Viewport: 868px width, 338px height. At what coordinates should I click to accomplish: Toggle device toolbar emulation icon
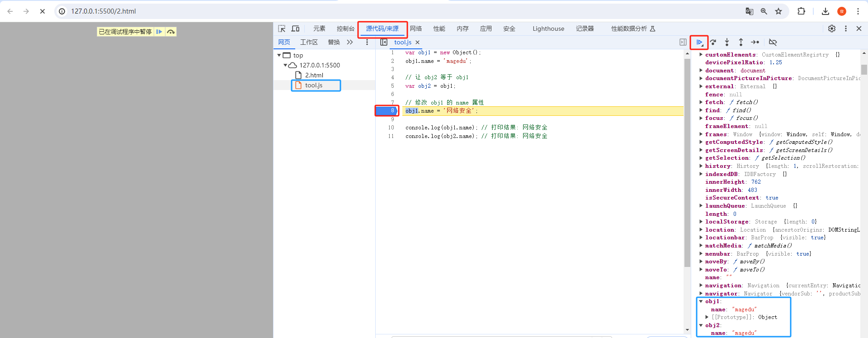[x=295, y=29]
